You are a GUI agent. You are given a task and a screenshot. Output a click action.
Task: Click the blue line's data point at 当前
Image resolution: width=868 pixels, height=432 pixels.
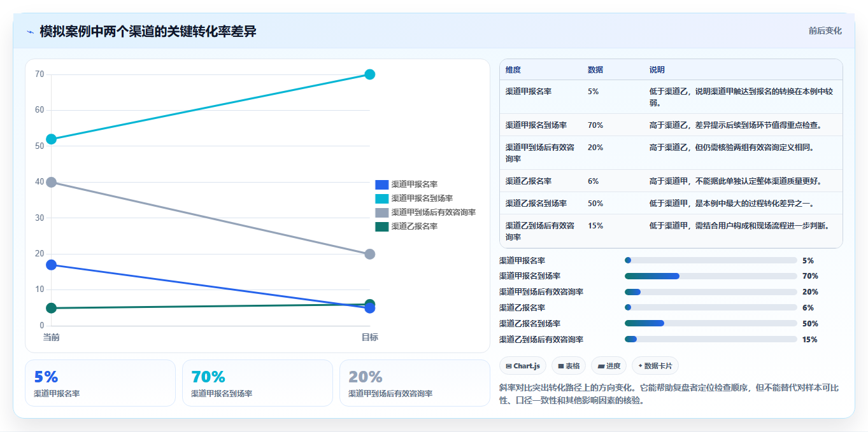click(52, 265)
